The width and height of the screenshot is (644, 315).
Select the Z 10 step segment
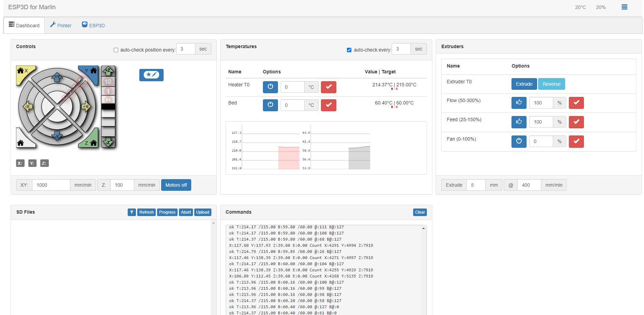click(108, 82)
